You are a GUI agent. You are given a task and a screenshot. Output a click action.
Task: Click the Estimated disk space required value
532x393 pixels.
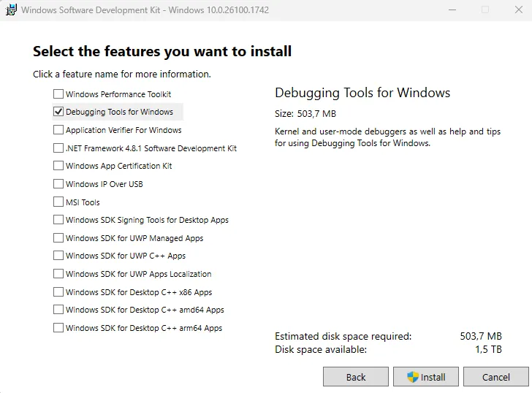pyautogui.click(x=481, y=336)
